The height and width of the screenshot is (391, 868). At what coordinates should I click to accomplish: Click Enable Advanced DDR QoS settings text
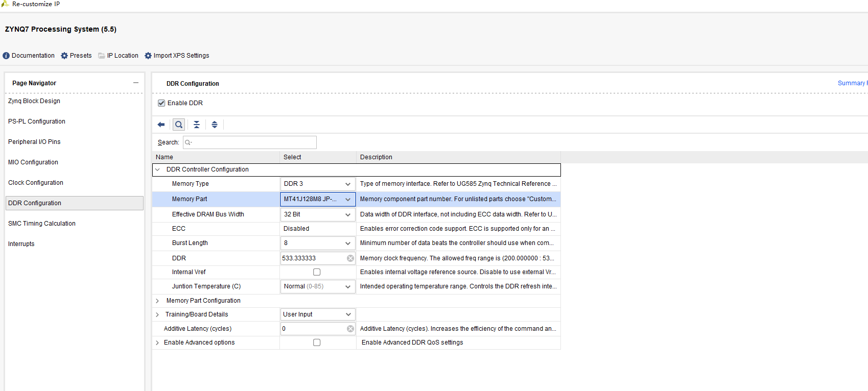point(412,343)
